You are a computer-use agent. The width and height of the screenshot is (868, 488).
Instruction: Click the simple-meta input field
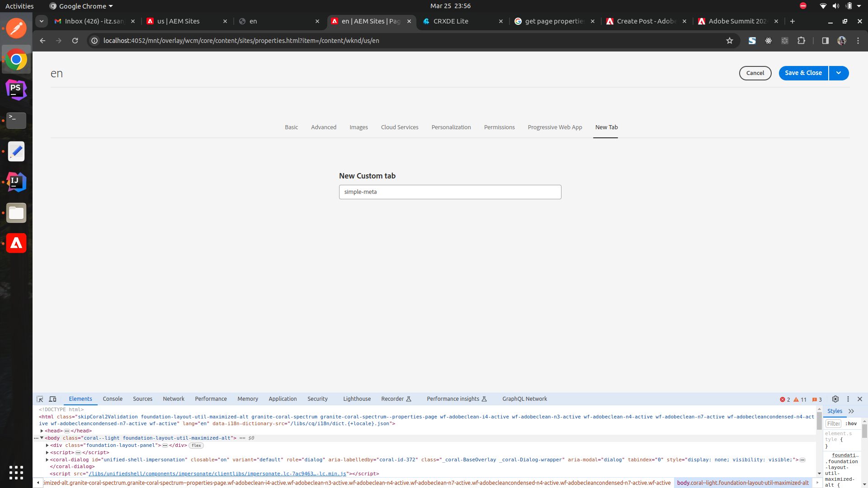point(450,192)
